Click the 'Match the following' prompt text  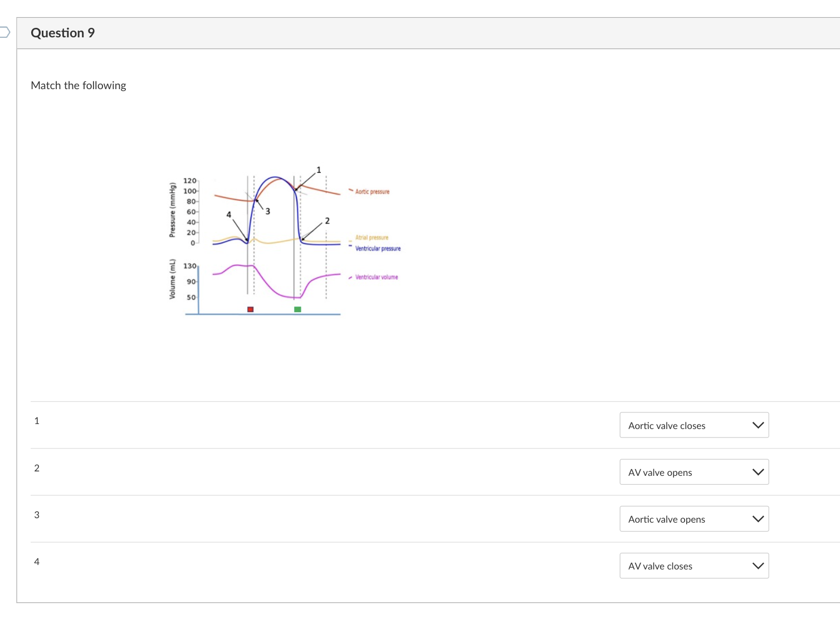click(x=79, y=85)
